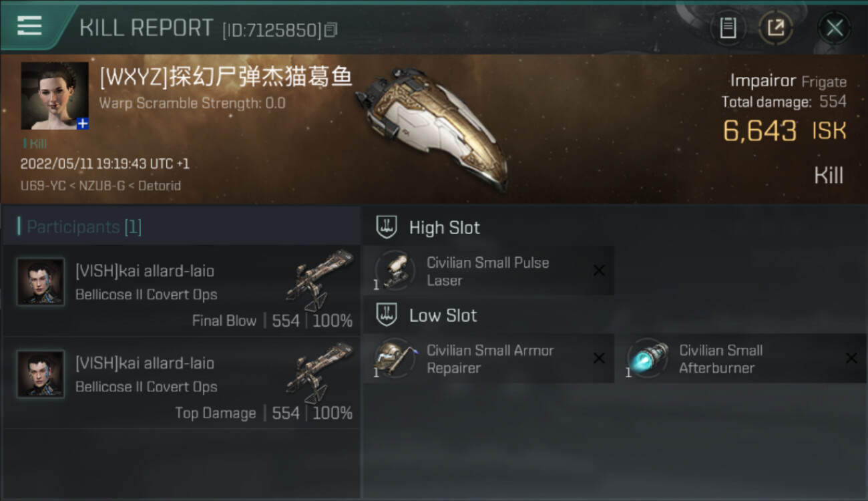Viewport: 868px width, 501px height.
Task: Copy the kill report ID
Action: click(x=332, y=29)
